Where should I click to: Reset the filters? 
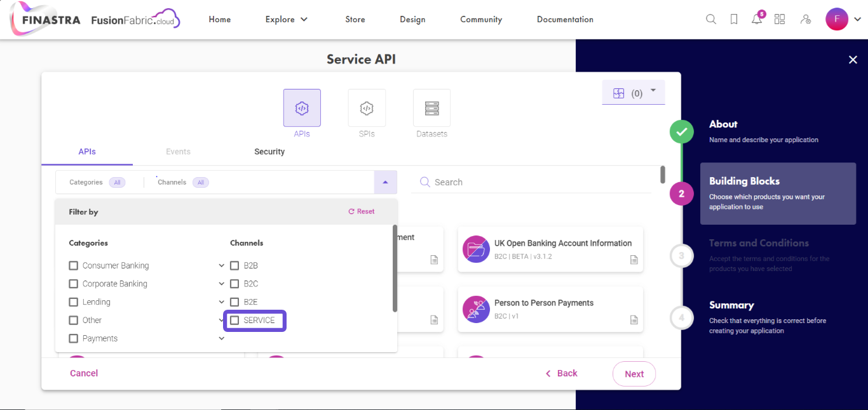(x=362, y=211)
